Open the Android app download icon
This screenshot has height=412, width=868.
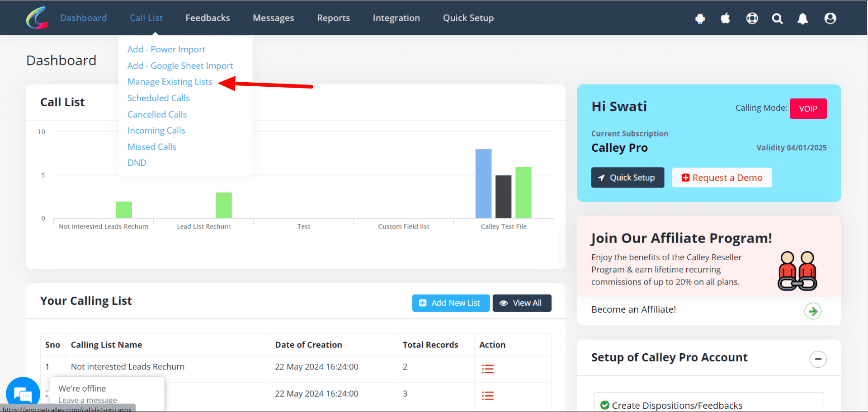pos(700,19)
